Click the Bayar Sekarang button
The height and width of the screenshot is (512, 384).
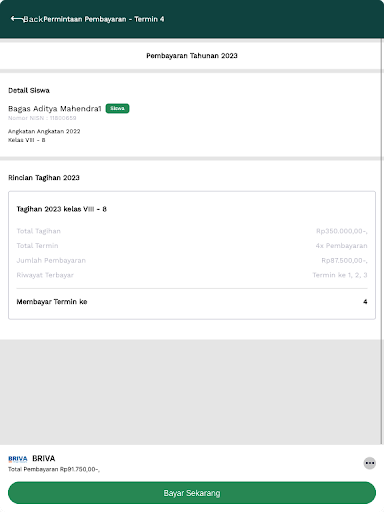pos(192,493)
